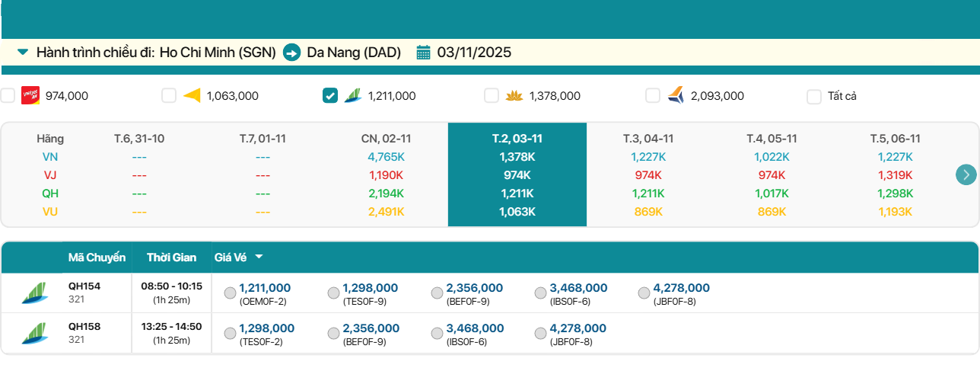Click the yellow Vietravel Airlines logo icon
Image resolution: width=980 pixels, height=368 pixels.
click(x=192, y=95)
